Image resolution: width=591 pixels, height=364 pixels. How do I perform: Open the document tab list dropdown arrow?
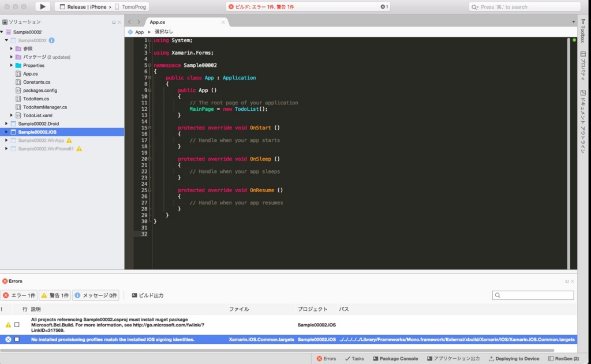pyautogui.click(x=573, y=22)
